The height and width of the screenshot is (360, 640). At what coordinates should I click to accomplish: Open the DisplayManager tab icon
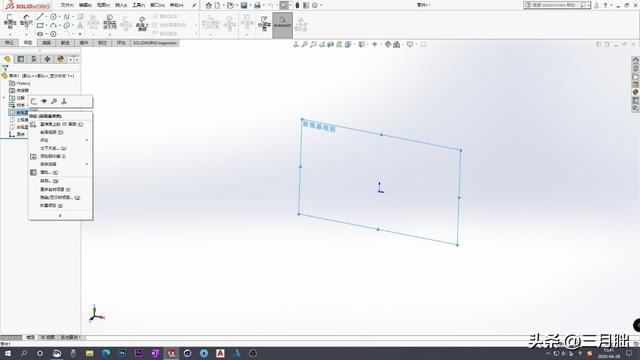[61, 59]
